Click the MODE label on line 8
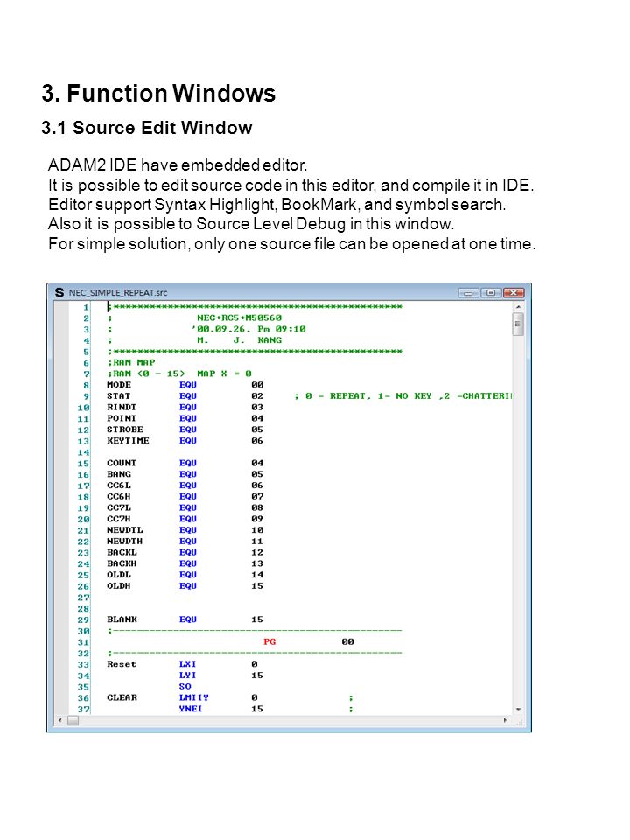 [119, 385]
